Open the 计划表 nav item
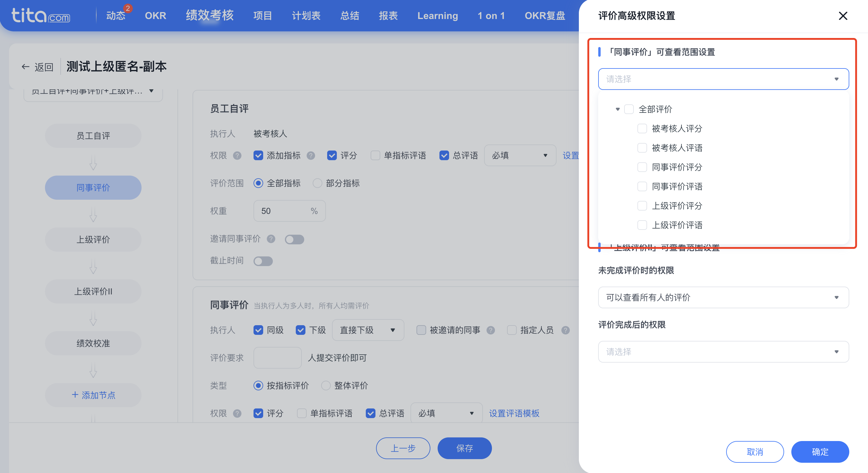 (306, 15)
